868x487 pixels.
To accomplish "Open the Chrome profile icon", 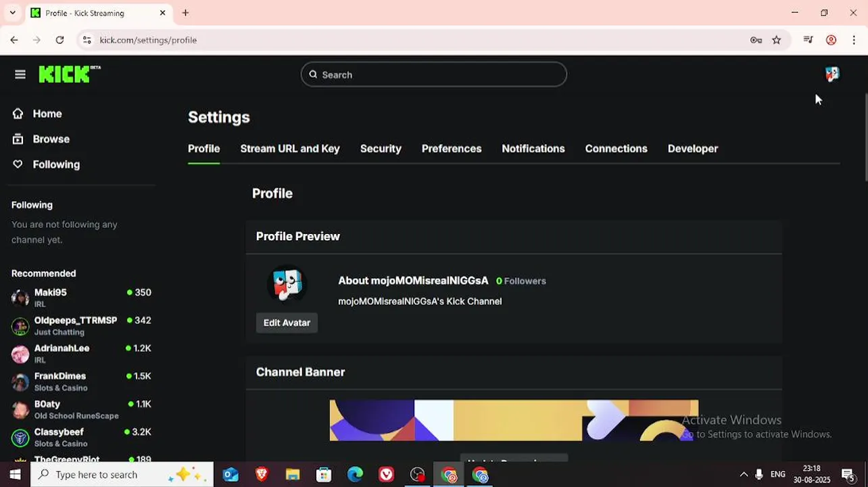I will pos(831,40).
